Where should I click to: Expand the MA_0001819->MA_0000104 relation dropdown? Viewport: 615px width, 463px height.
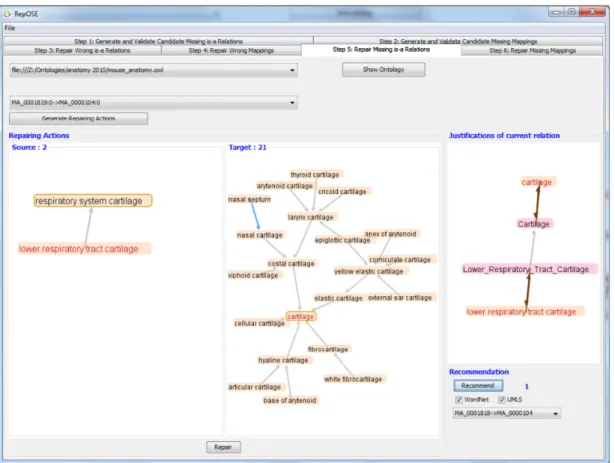coord(153,103)
